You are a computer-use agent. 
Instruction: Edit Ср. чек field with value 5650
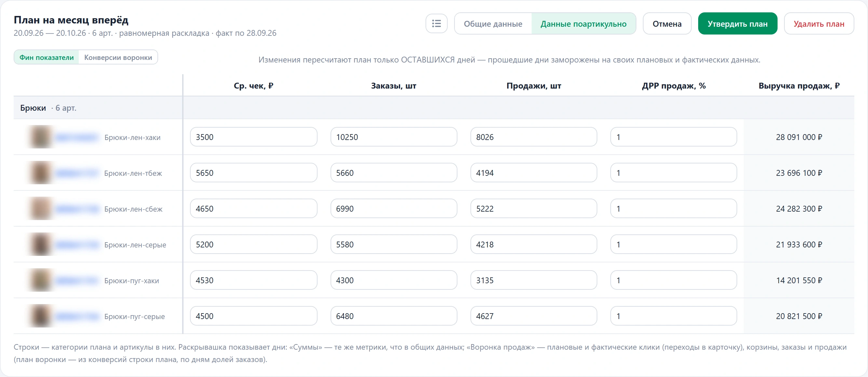pyautogui.click(x=253, y=173)
